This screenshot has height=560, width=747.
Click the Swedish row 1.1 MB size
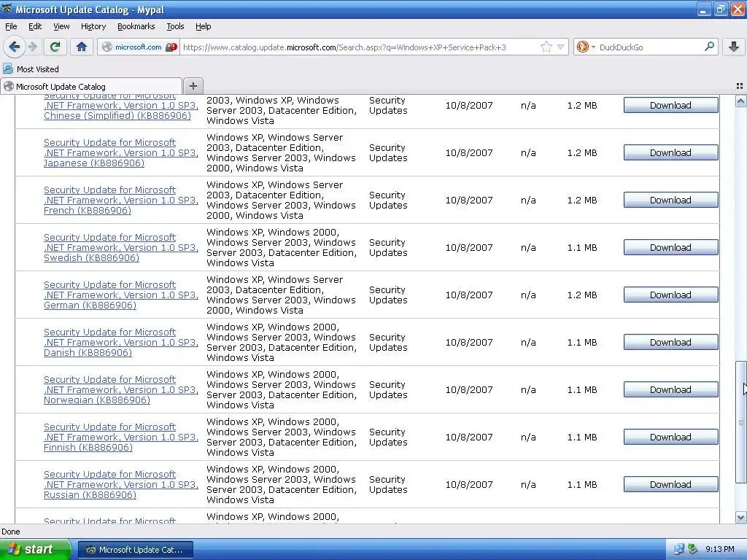pos(581,248)
